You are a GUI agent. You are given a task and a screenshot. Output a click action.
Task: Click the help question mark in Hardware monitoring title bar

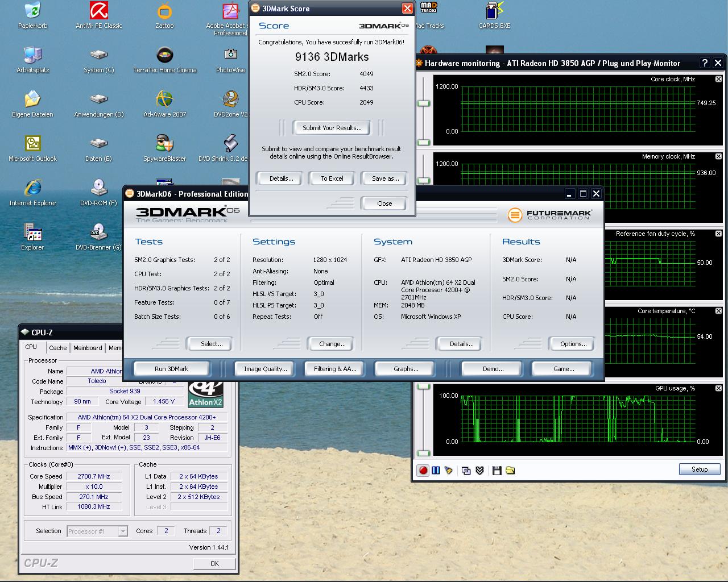pyautogui.click(x=705, y=63)
